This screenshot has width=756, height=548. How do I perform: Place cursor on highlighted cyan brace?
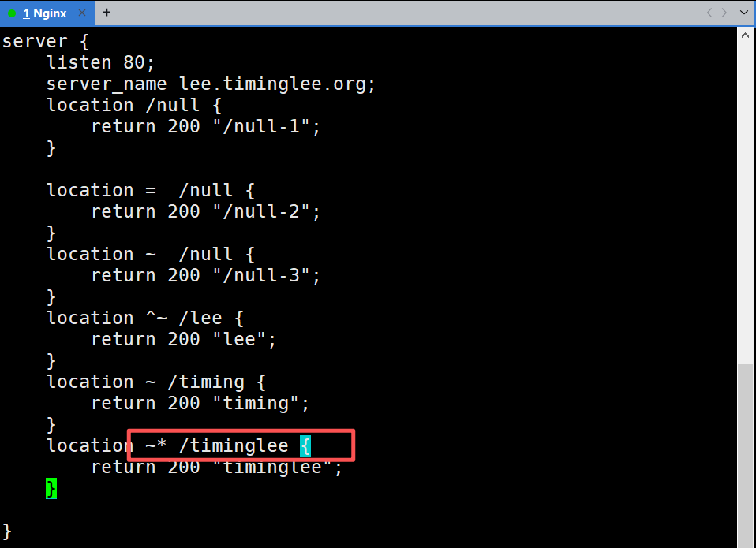pos(305,446)
